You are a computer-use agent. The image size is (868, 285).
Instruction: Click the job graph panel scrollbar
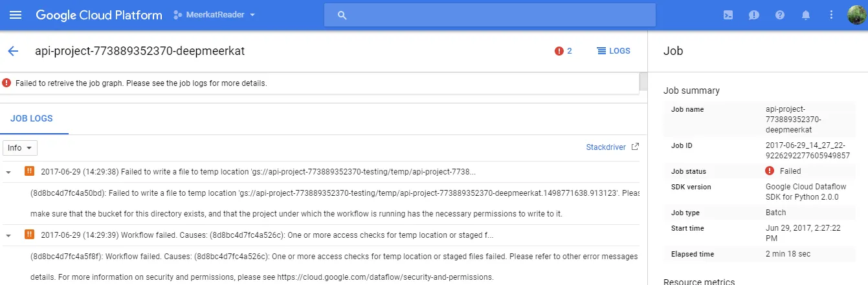click(x=643, y=83)
